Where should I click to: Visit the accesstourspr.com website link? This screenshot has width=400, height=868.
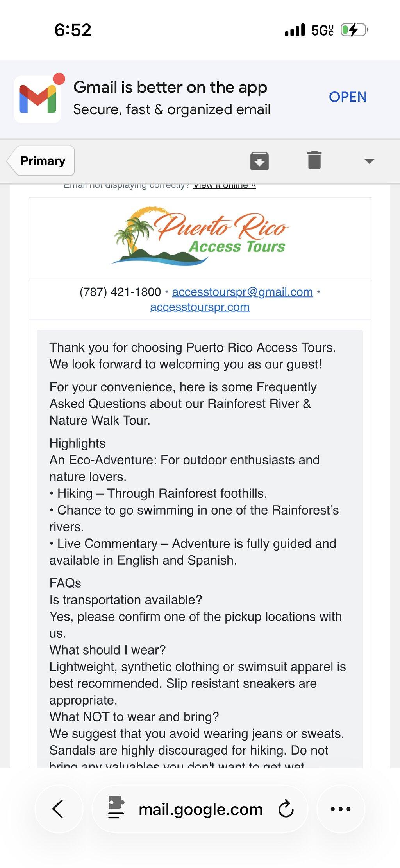(200, 307)
